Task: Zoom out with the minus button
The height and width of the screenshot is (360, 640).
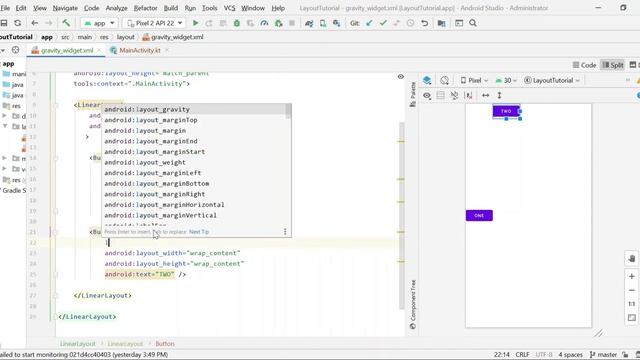Action: click(632, 290)
